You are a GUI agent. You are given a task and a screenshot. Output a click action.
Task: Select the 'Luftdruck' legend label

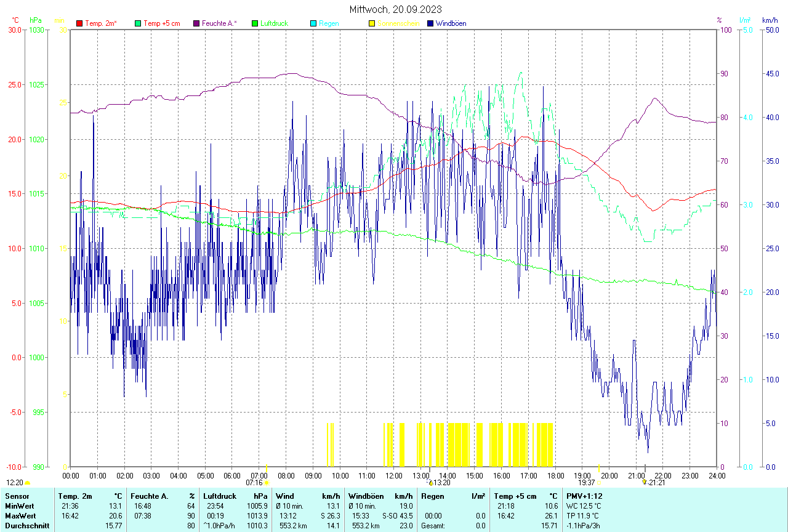[275, 23]
